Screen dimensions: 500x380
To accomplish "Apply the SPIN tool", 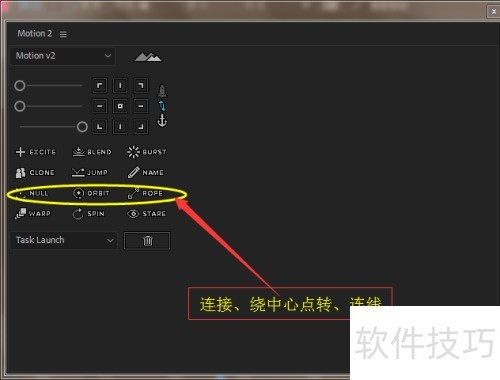I will [89, 214].
